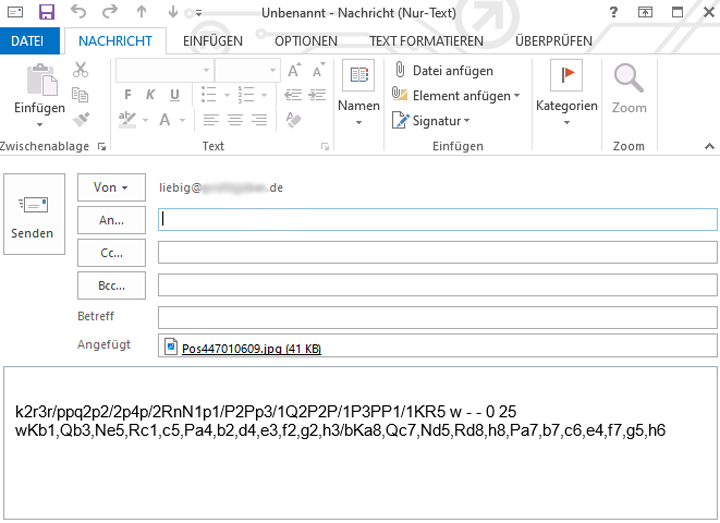Toggle bold F formatting button
Viewport: 720px width, 523px height.
[128, 95]
